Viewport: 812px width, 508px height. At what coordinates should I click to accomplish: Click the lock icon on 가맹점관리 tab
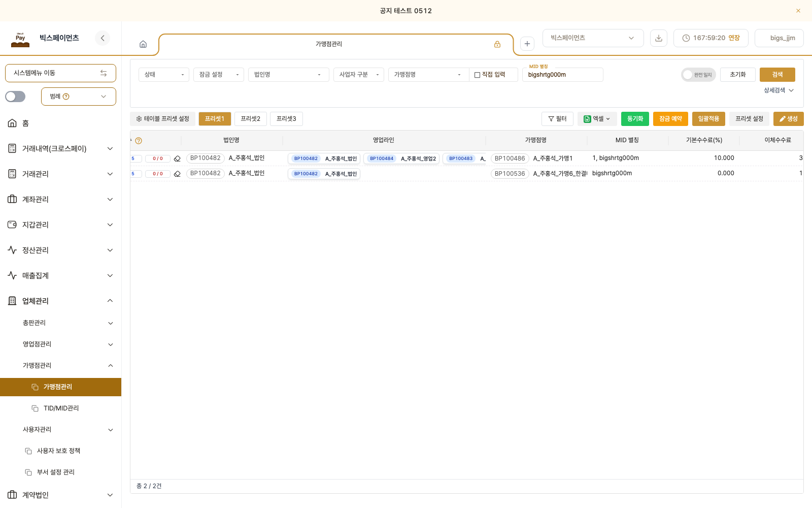497,44
